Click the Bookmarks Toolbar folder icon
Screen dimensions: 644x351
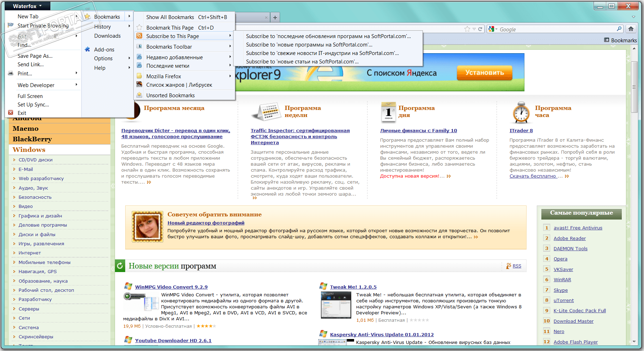click(x=139, y=47)
